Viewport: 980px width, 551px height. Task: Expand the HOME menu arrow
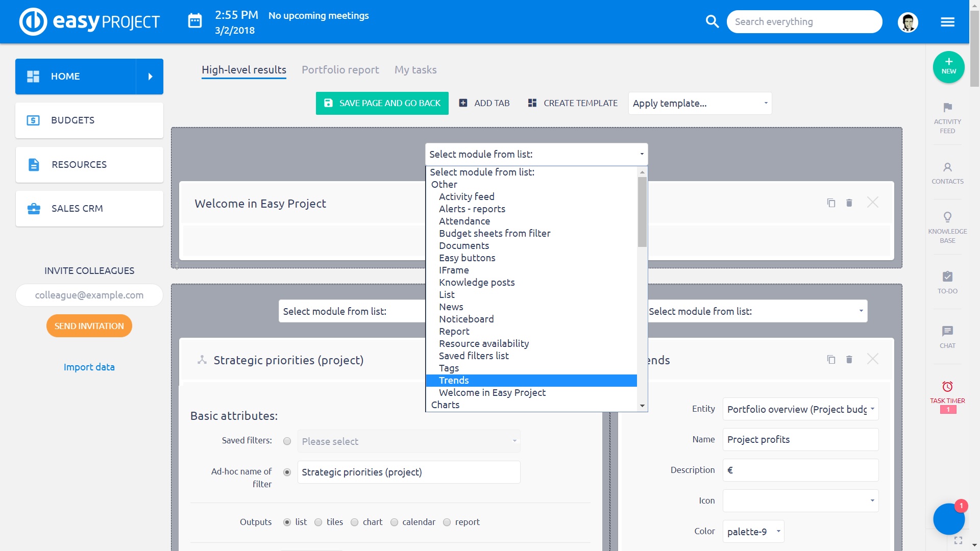(150, 77)
